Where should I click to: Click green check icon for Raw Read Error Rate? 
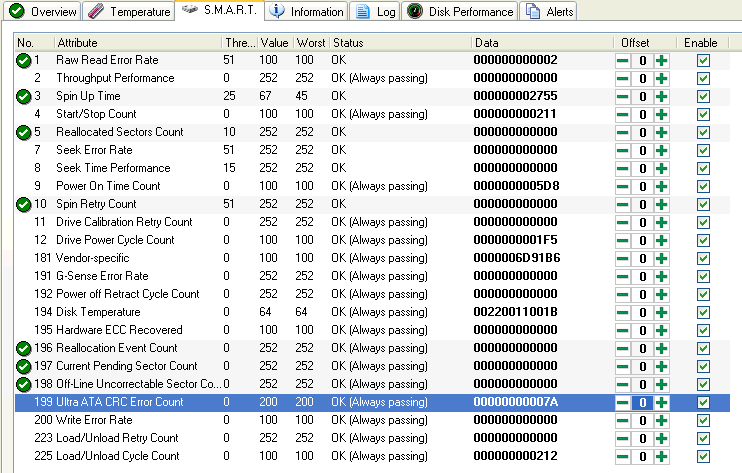coord(23,61)
